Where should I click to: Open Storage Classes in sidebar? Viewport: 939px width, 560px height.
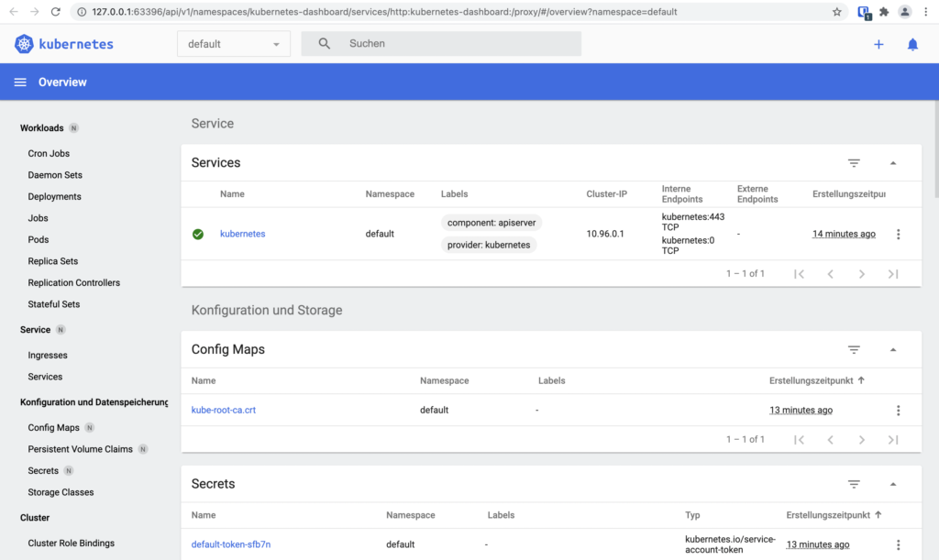point(61,492)
